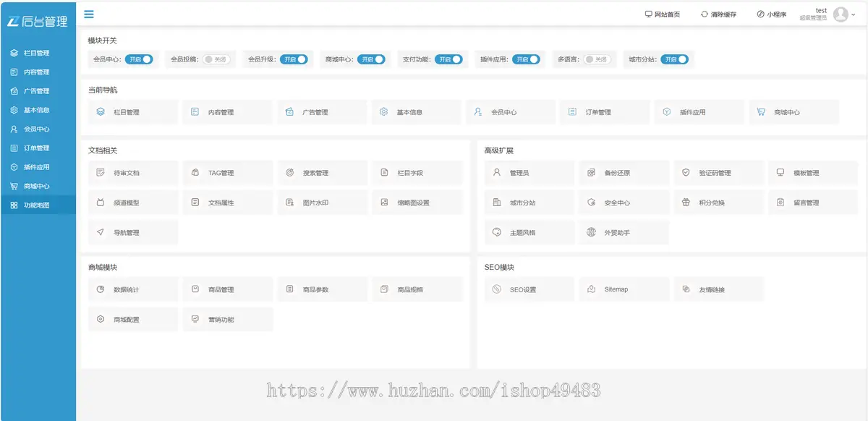Enable the 多语言 switch
868x421 pixels.
click(x=597, y=59)
